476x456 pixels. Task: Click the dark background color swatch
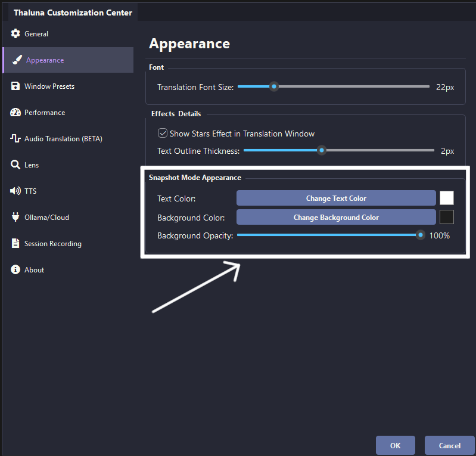click(447, 217)
